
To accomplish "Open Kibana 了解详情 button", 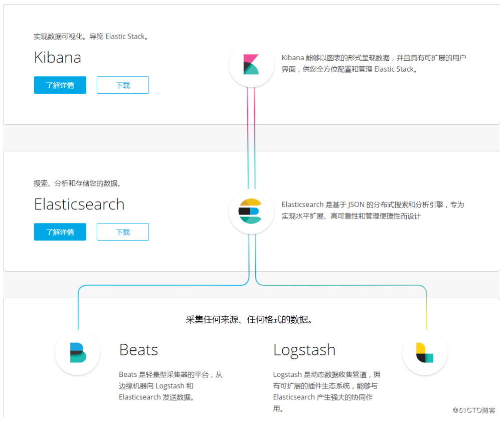I will [60, 85].
